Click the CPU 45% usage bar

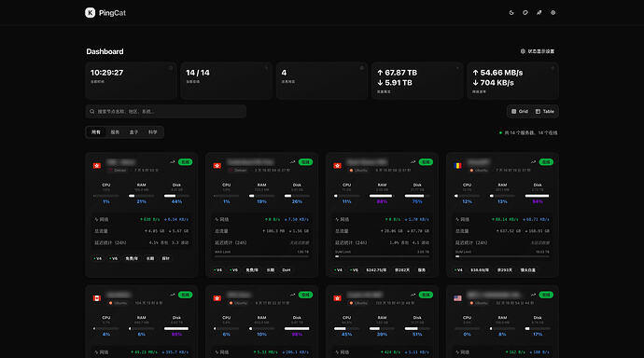(x=346, y=328)
